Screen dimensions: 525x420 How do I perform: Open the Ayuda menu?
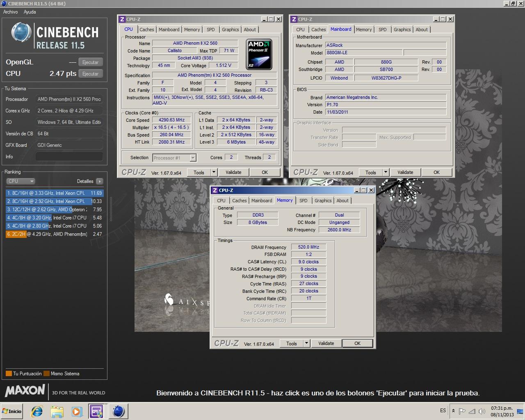(x=30, y=12)
